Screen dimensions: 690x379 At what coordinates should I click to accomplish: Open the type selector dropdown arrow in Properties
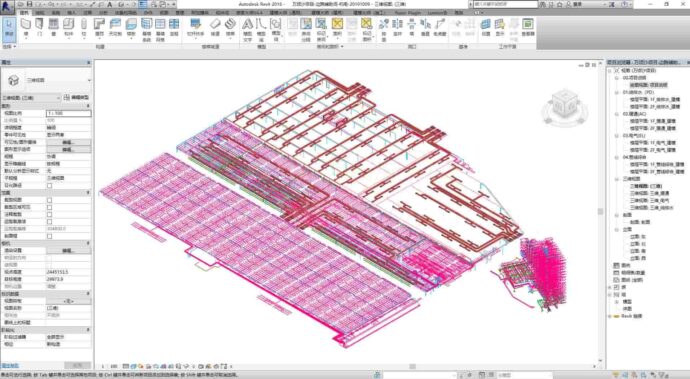(89, 80)
